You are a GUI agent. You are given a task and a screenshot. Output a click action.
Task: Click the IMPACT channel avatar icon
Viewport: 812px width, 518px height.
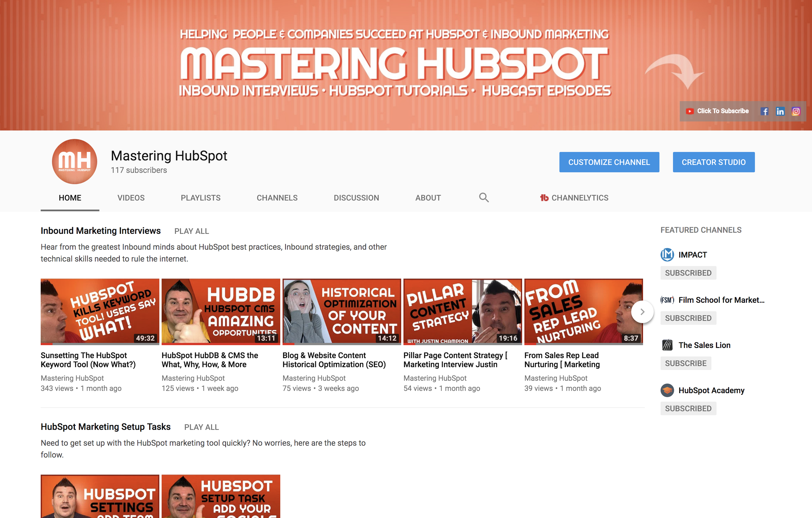667,254
